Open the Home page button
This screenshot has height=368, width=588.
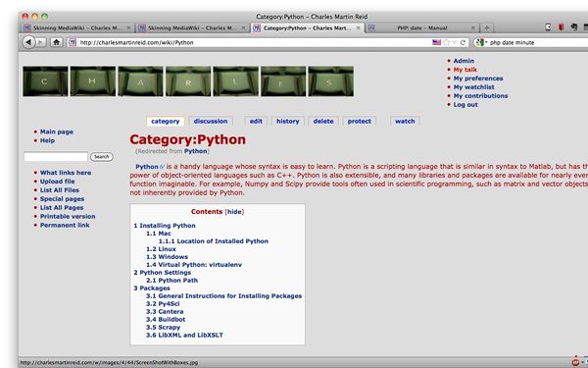coord(56,42)
